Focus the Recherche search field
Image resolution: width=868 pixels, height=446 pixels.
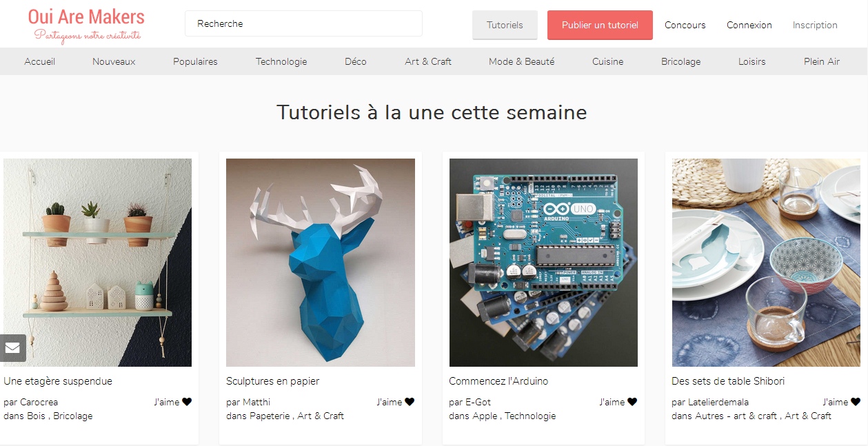[303, 23]
